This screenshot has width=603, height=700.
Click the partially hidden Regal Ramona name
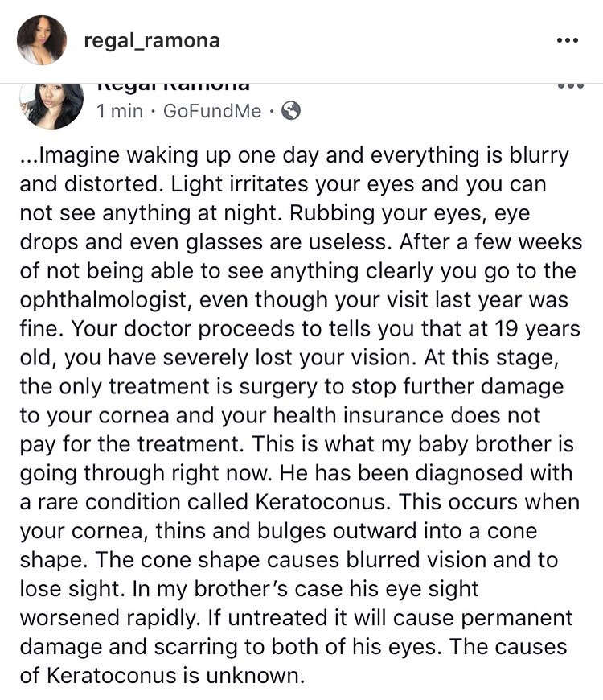coord(172,84)
